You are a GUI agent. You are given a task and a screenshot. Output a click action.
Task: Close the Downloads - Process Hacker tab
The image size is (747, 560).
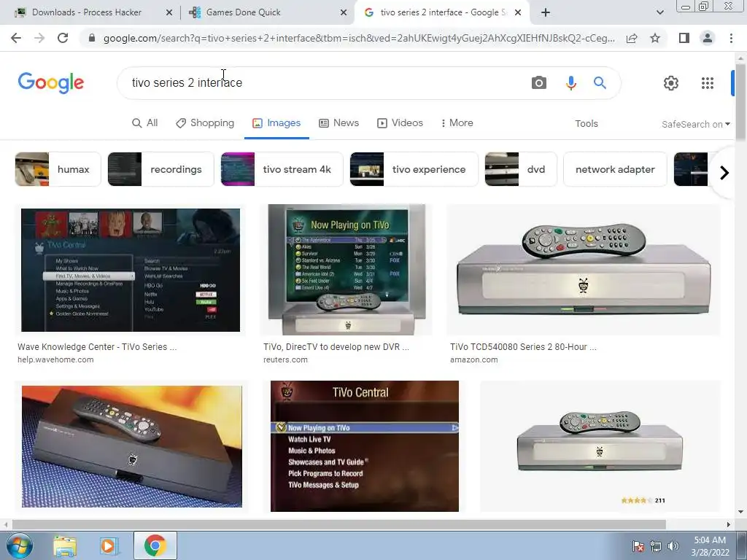pyautogui.click(x=169, y=12)
